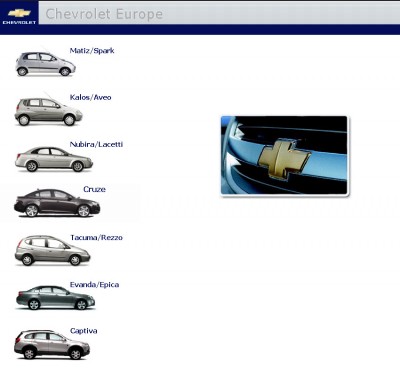Select the Kalos/Aveo car image
The image size is (400, 370).
[x=48, y=110]
